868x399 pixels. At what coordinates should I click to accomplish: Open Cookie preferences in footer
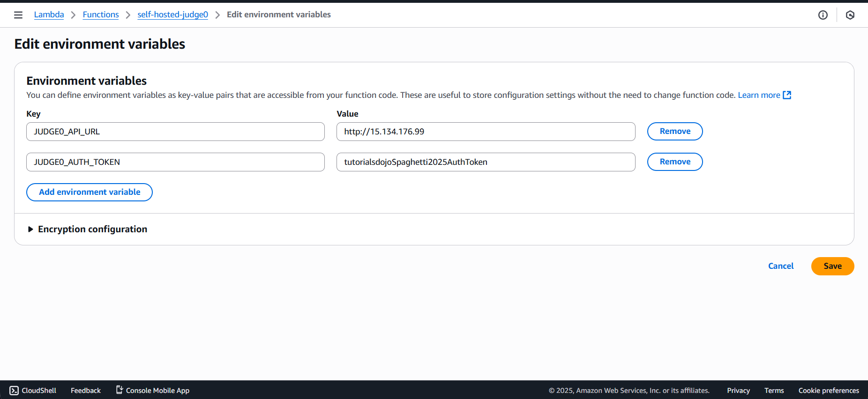tap(828, 391)
